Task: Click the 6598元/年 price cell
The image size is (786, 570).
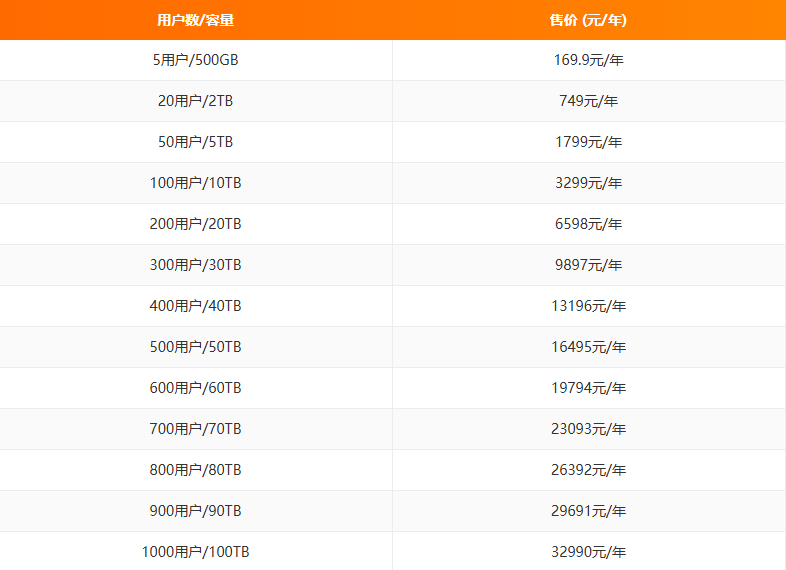Action: (x=588, y=224)
